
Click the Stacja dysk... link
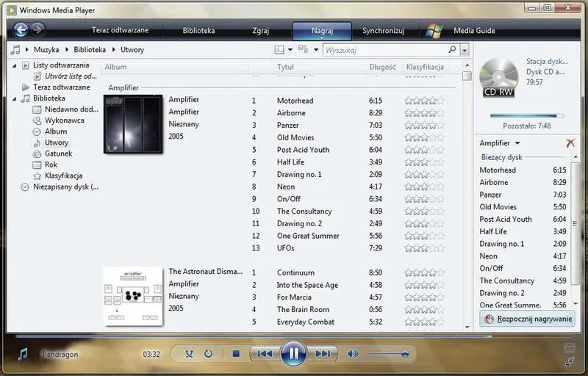[x=546, y=61]
